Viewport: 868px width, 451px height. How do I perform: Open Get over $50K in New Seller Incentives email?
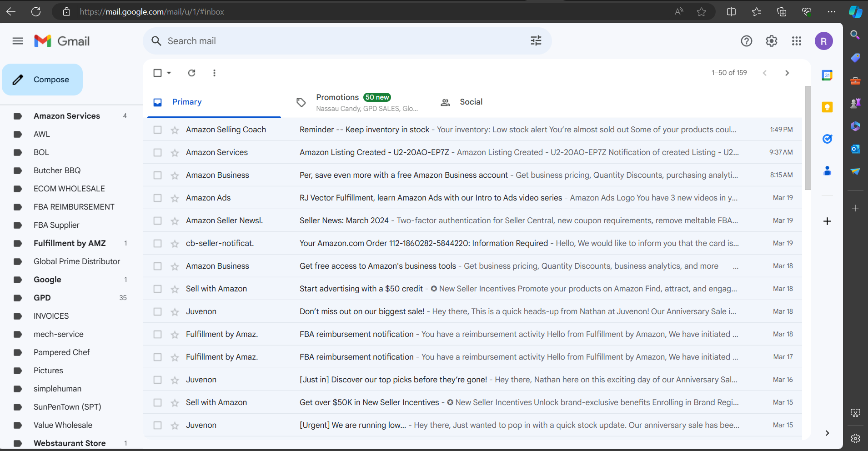472,402
